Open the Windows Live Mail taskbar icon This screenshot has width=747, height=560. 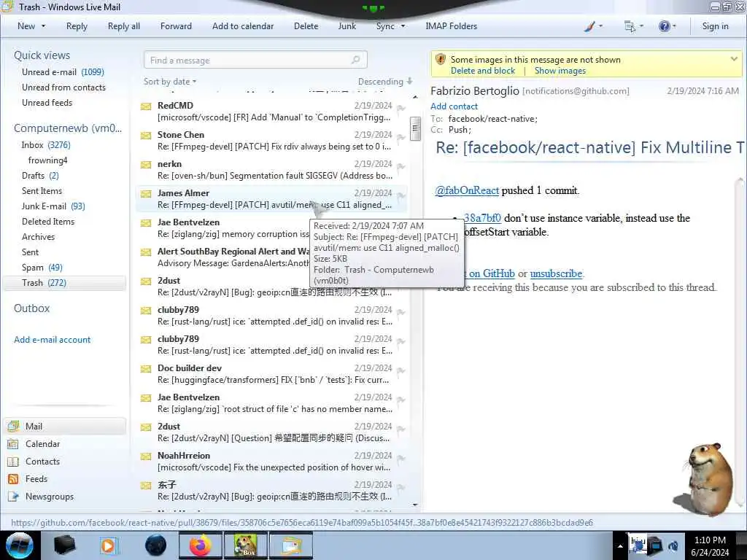tap(291, 545)
